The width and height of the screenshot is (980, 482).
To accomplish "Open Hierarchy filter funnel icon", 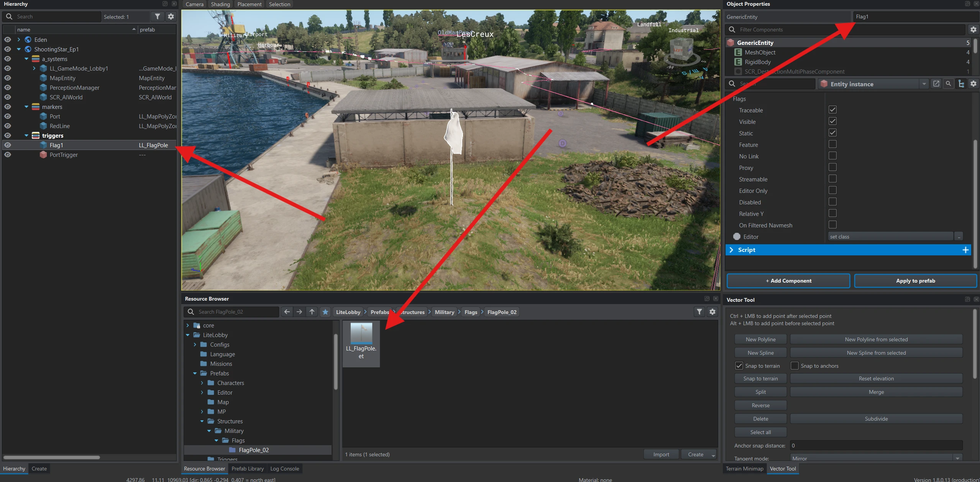I will click(x=158, y=16).
